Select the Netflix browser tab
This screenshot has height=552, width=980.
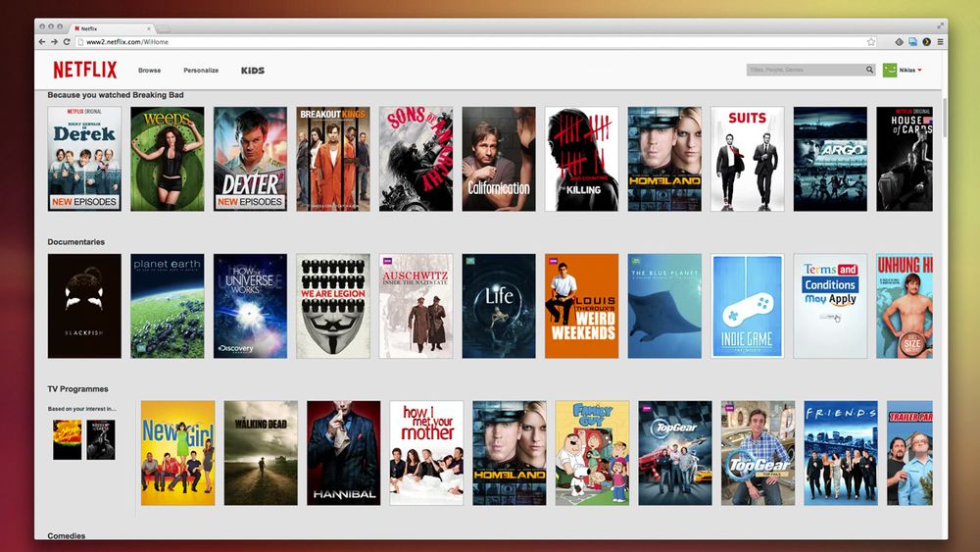pyautogui.click(x=113, y=28)
